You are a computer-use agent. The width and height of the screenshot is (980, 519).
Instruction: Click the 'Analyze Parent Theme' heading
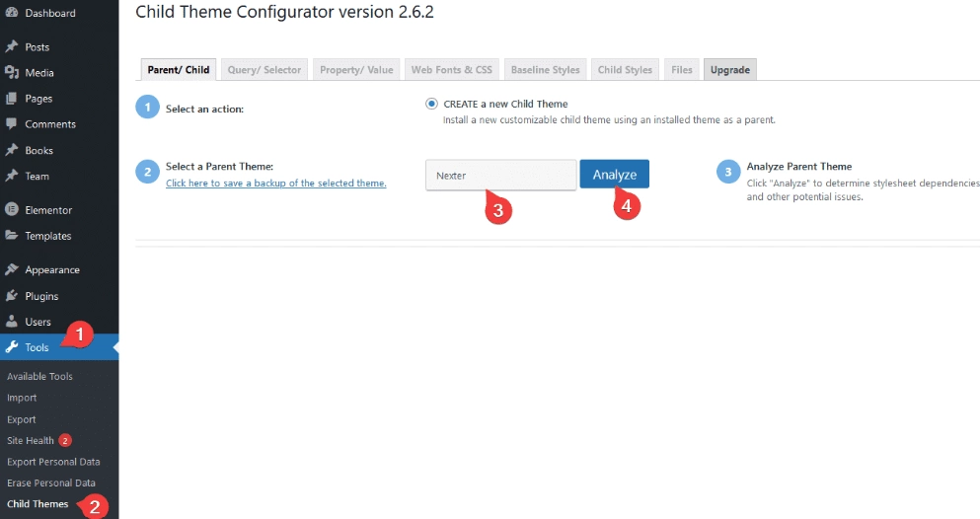[x=799, y=166]
